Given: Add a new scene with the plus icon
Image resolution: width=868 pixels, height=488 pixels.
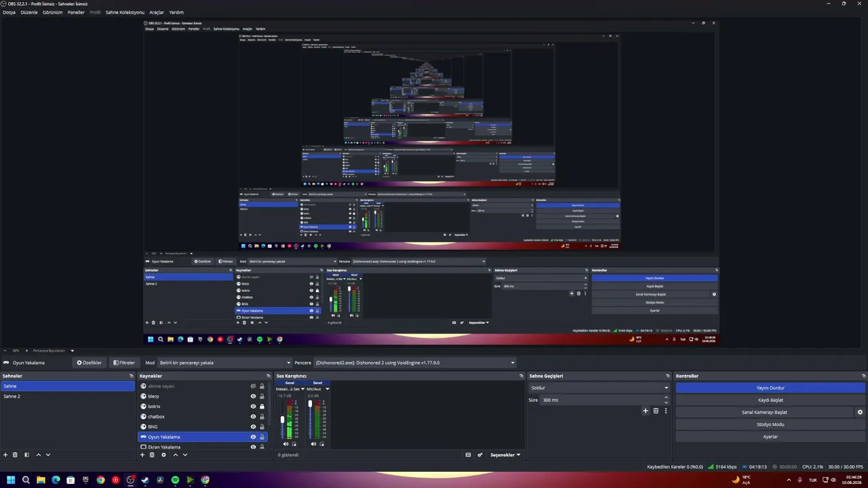Looking at the screenshot, I should pyautogui.click(x=5, y=455).
